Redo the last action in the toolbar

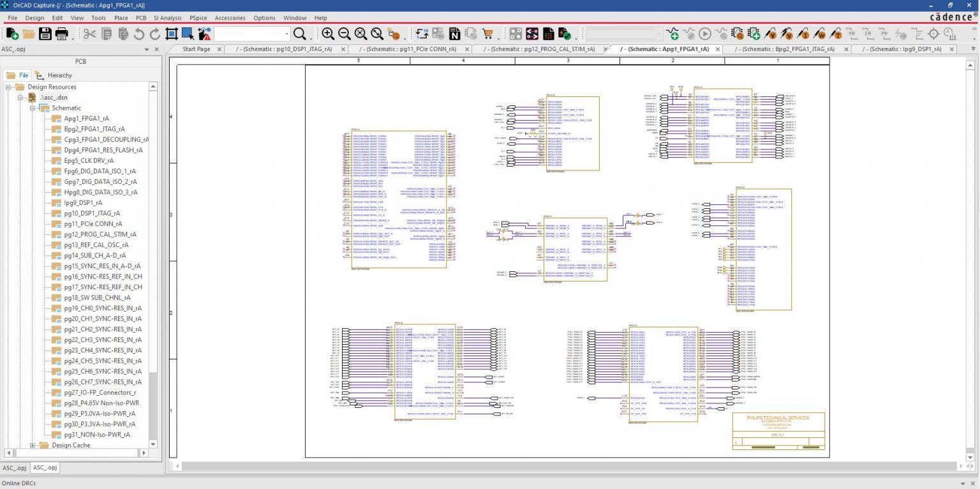coord(155,34)
